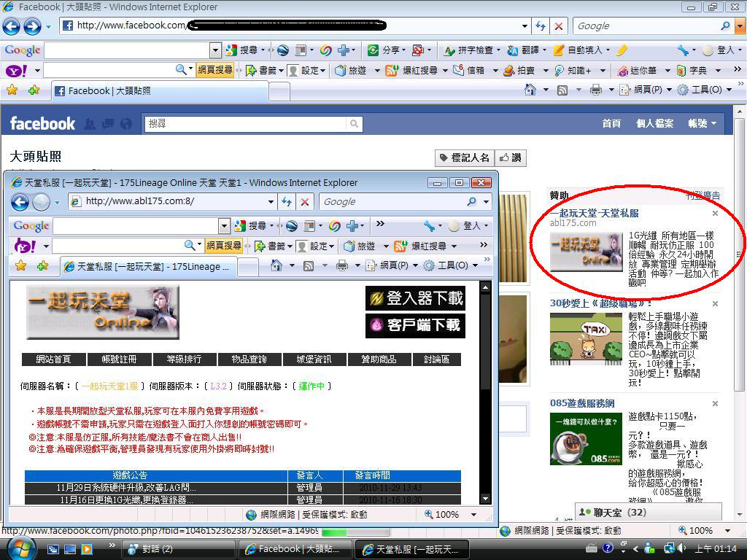Stop loading in the outer Facebook browser

point(559,26)
